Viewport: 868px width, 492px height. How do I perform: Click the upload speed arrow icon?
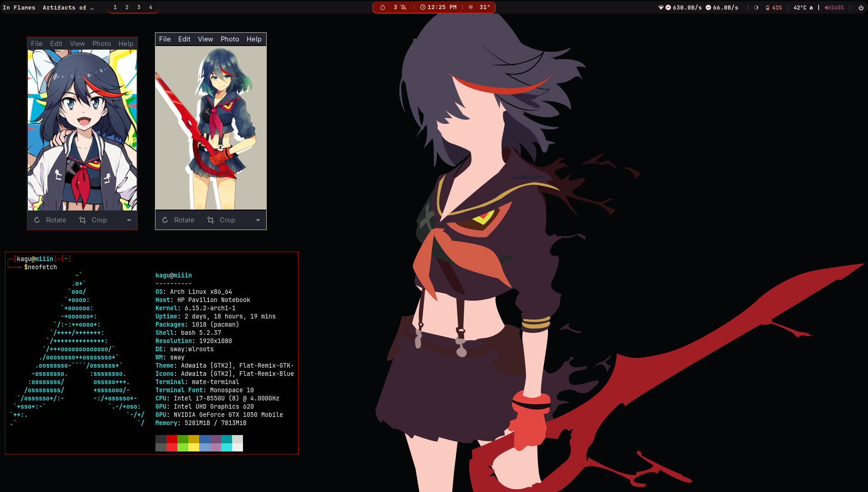668,7
